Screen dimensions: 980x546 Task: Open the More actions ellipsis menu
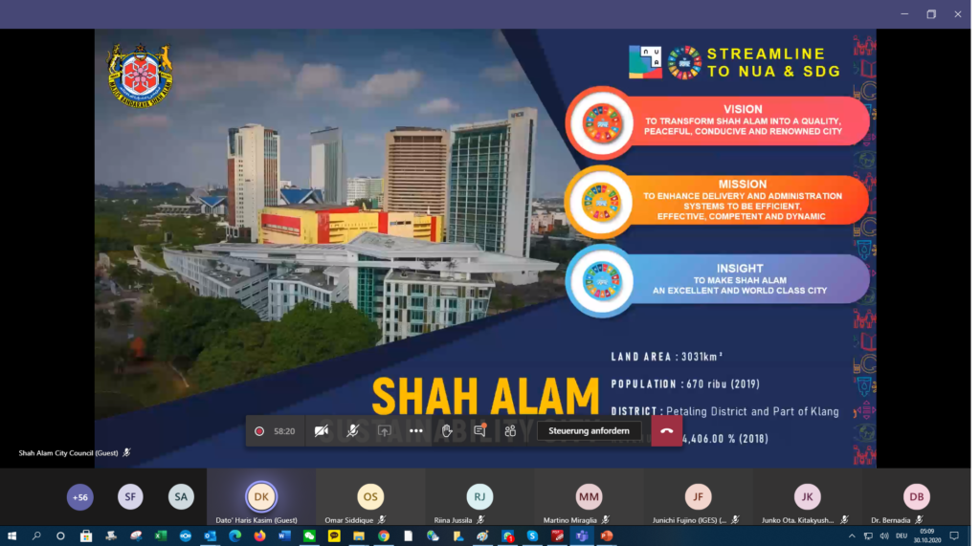pyautogui.click(x=416, y=431)
